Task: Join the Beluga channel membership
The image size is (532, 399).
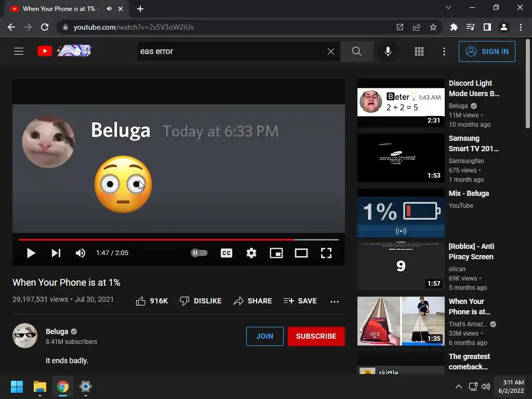Action: 264,336
